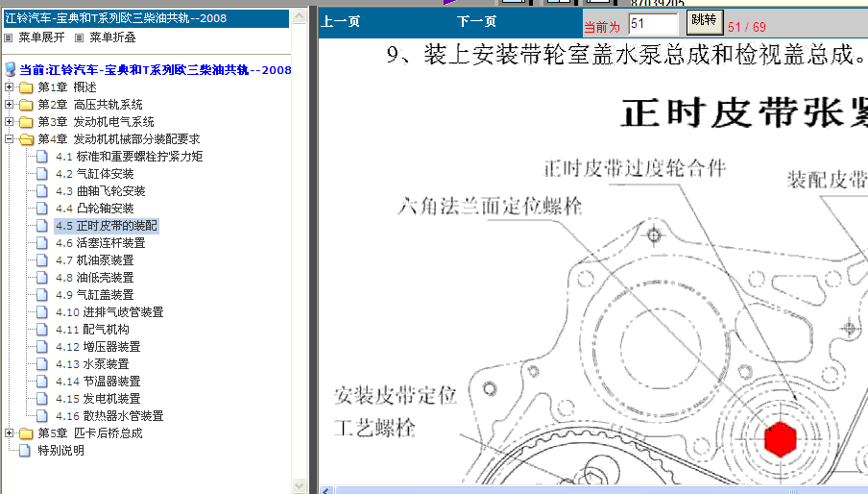Click open folder icon of 第4章
The width and height of the screenshot is (868, 494).
(26, 139)
